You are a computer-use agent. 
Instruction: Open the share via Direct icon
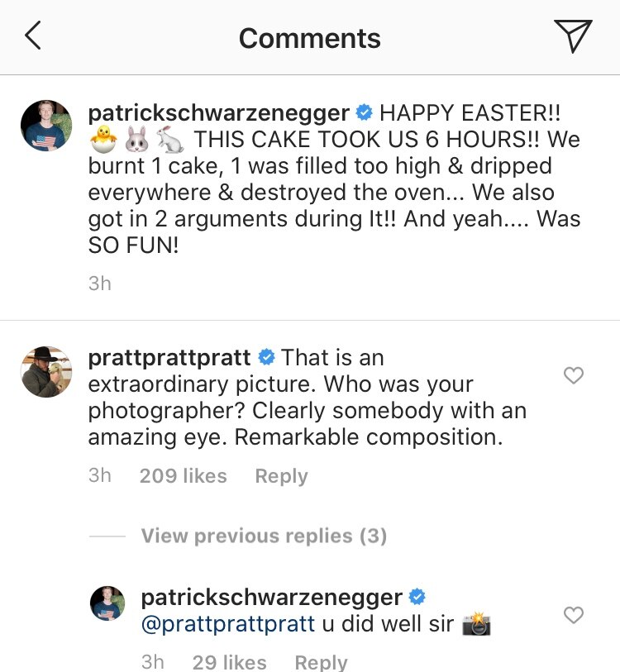pyautogui.click(x=575, y=36)
